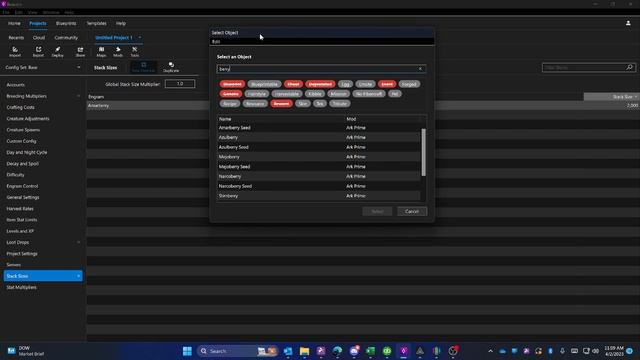Open Outlook from the taskbar

(x=288, y=351)
